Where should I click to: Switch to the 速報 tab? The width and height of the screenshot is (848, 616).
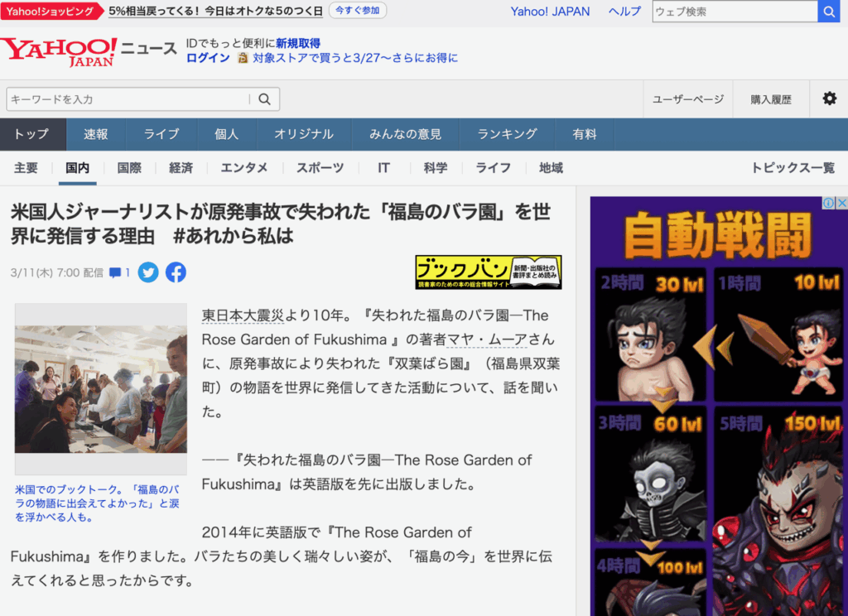pyautogui.click(x=96, y=134)
